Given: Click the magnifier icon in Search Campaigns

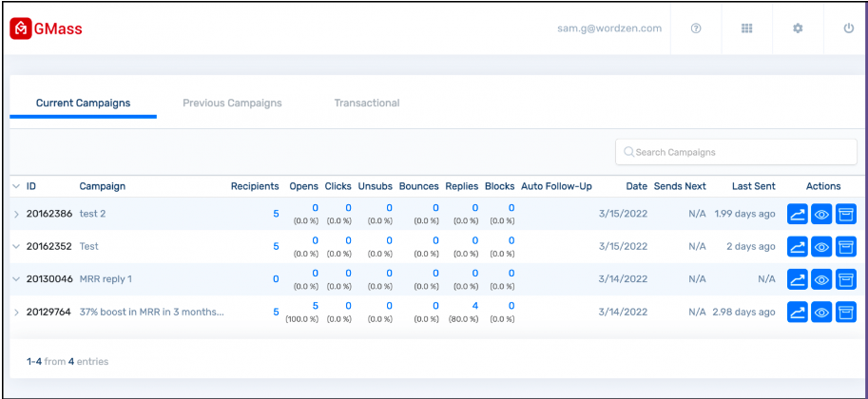Looking at the screenshot, I should click(x=628, y=152).
